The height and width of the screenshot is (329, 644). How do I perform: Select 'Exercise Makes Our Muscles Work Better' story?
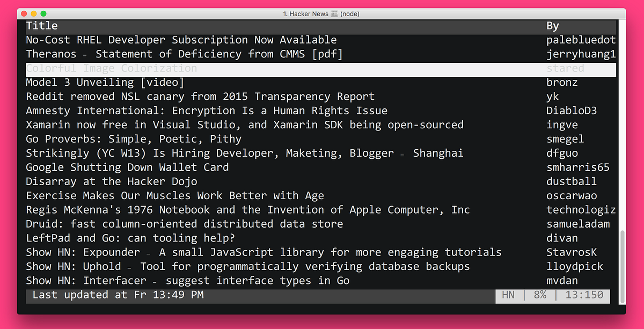tap(175, 195)
